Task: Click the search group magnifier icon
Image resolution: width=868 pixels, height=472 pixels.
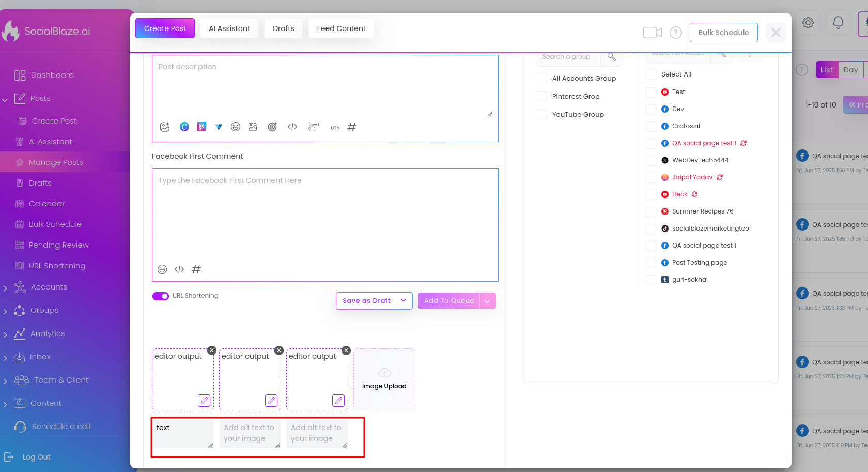Action: [612, 57]
